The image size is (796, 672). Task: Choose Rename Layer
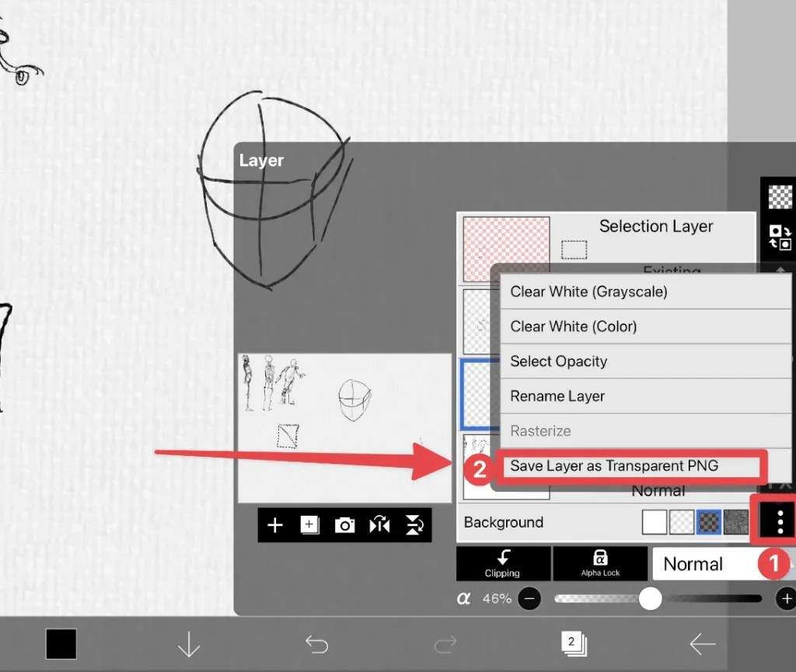tap(557, 396)
